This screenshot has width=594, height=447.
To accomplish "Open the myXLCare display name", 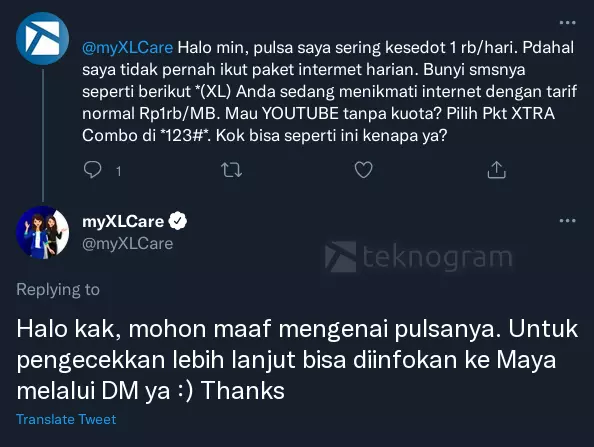I will pyautogui.click(x=123, y=222).
